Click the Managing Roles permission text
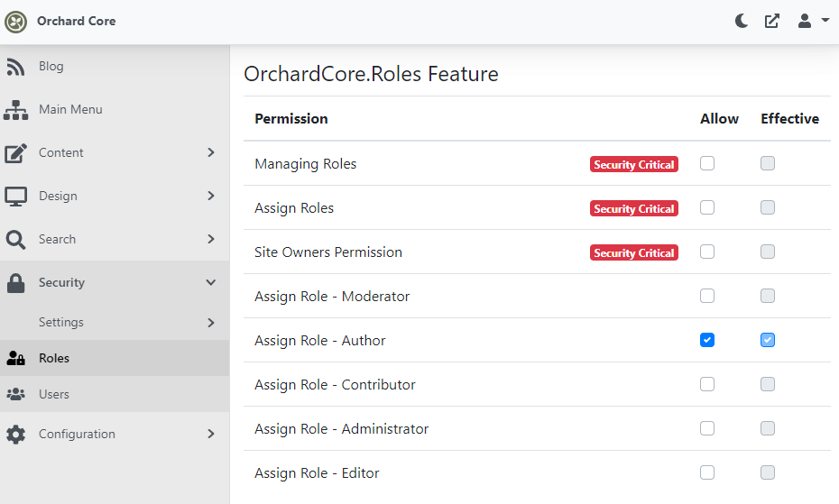Image resolution: width=839 pixels, height=504 pixels. point(306,164)
